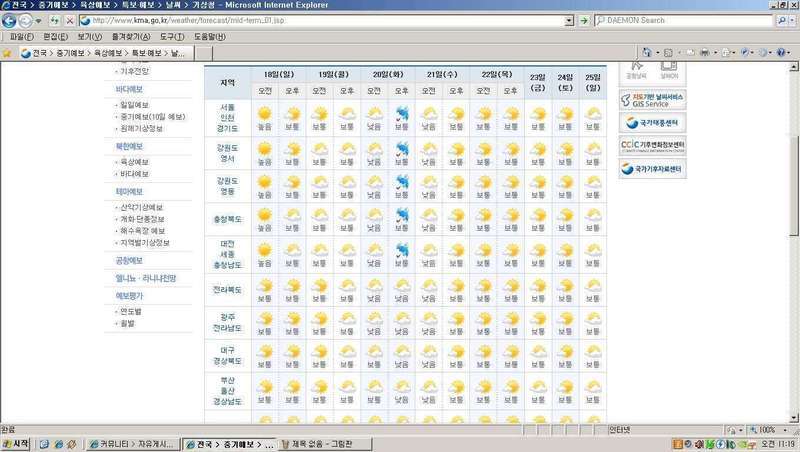This screenshot has width=800, height=452.
Task: Click 바다예보 sidebar heading
Action: coord(129,89)
